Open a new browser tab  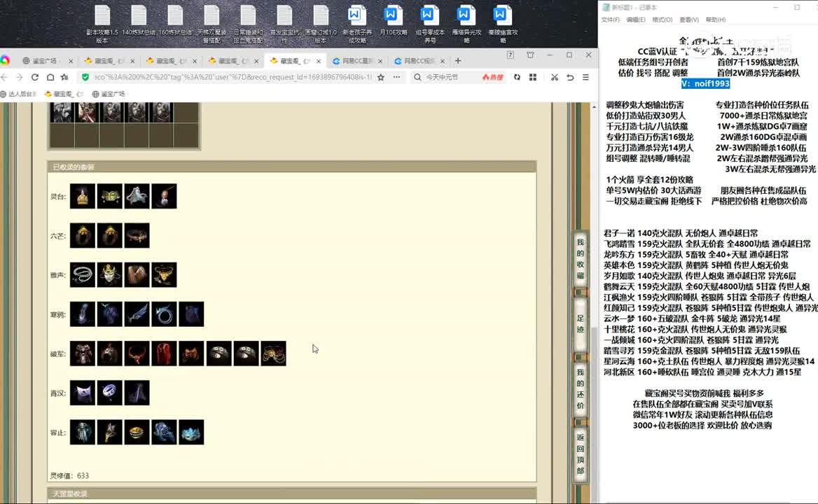[457, 61]
